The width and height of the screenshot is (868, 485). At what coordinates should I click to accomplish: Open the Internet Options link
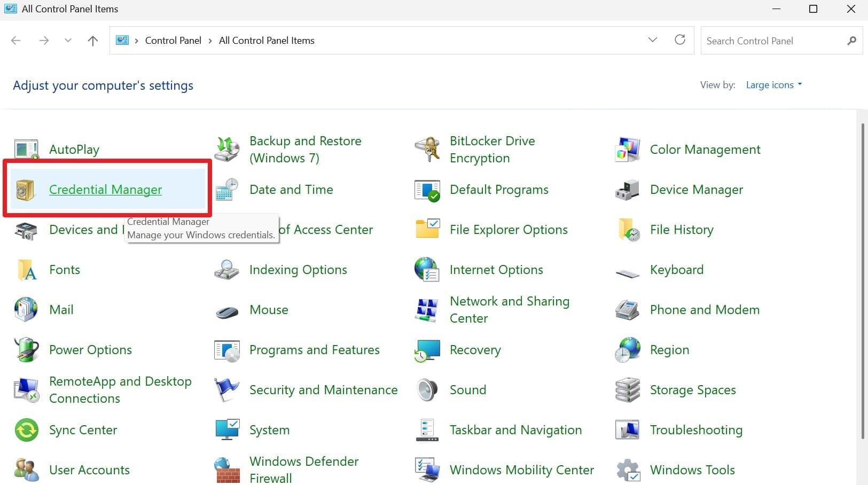[x=496, y=270]
